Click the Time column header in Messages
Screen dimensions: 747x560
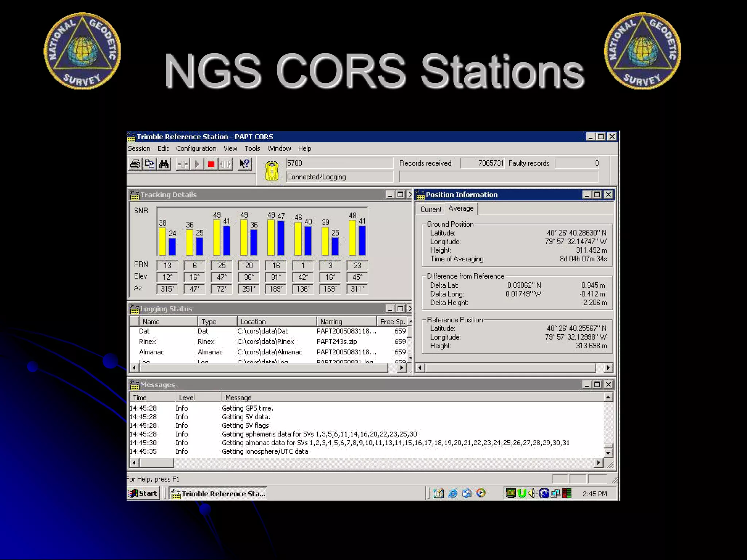pyautogui.click(x=152, y=397)
